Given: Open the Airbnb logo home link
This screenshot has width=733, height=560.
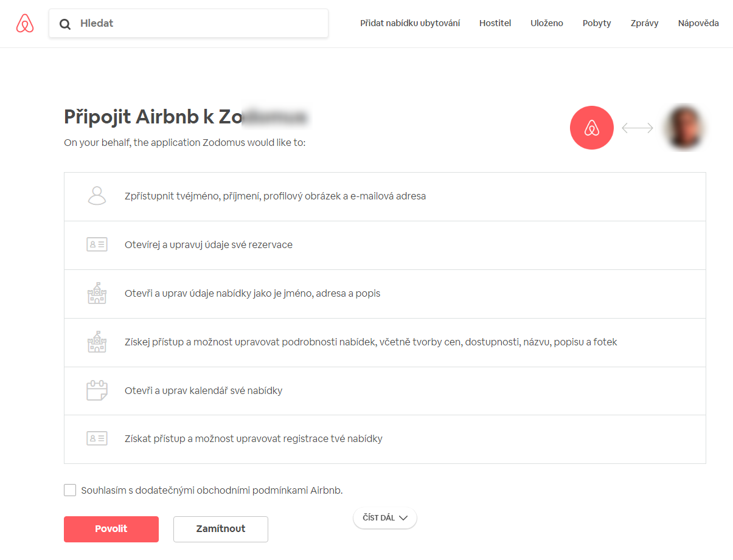Looking at the screenshot, I should pyautogui.click(x=25, y=24).
